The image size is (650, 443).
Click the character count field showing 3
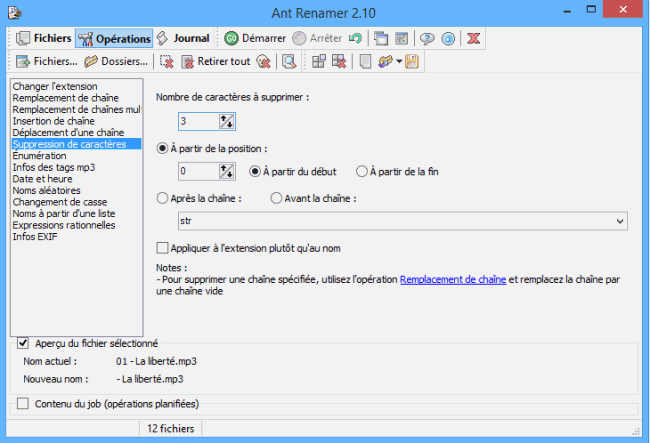pos(199,121)
